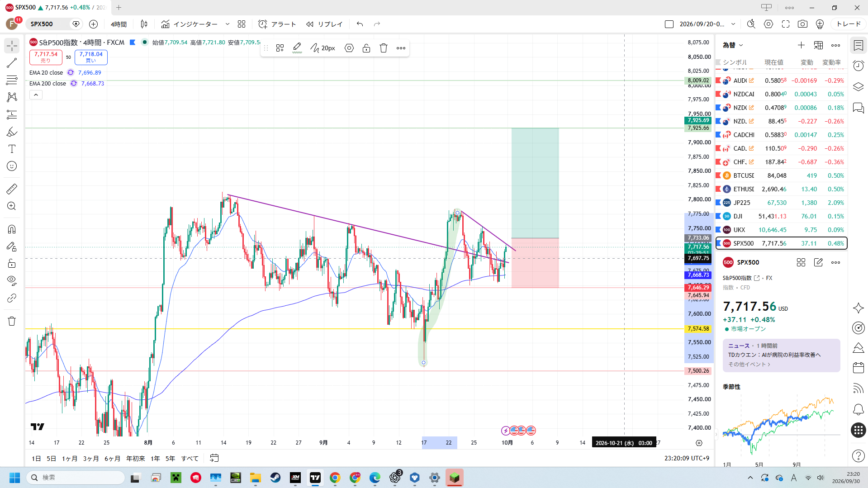Select the 5年 date range tab
868x488 pixels.
coord(170,458)
